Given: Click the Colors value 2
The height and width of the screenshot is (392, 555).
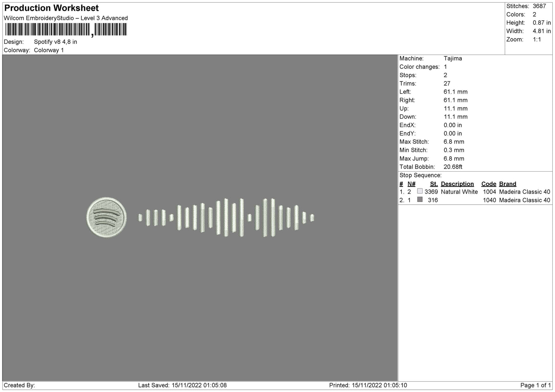Looking at the screenshot, I should (x=534, y=15).
